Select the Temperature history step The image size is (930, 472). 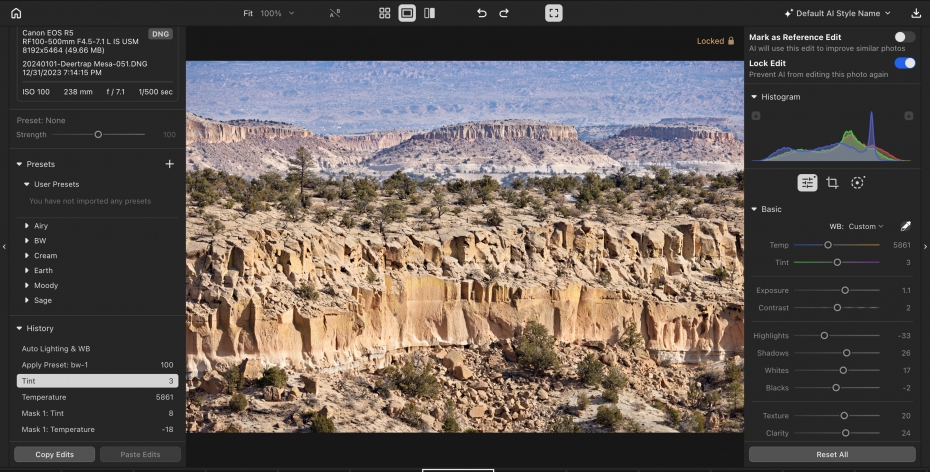(97, 397)
